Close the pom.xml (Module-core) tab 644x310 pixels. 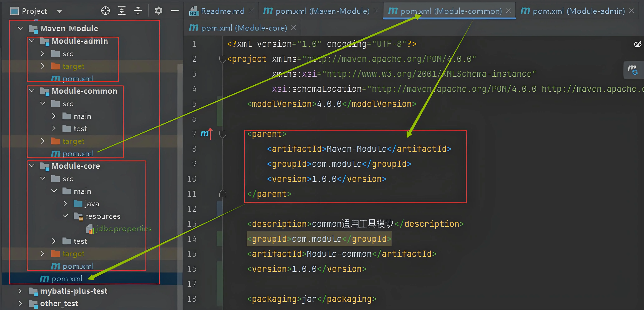[x=294, y=27]
